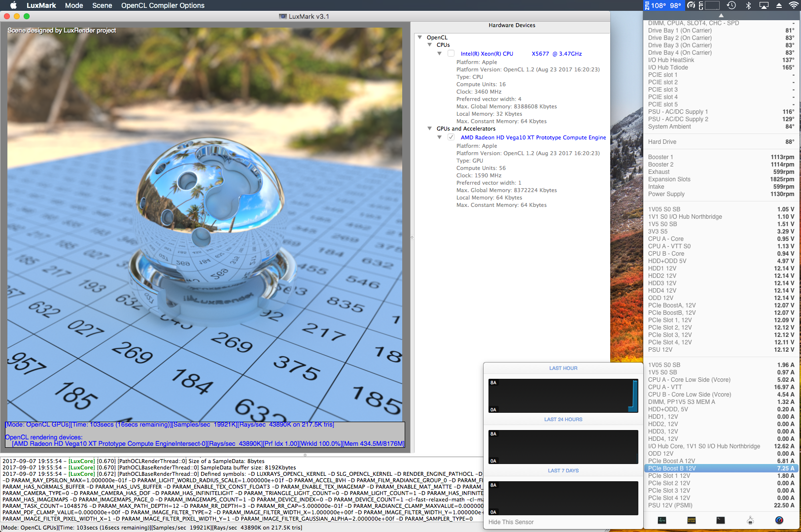Open the CPU usage graph menu extra
This screenshot has height=532, width=801.
pyautogui.click(x=709, y=5)
